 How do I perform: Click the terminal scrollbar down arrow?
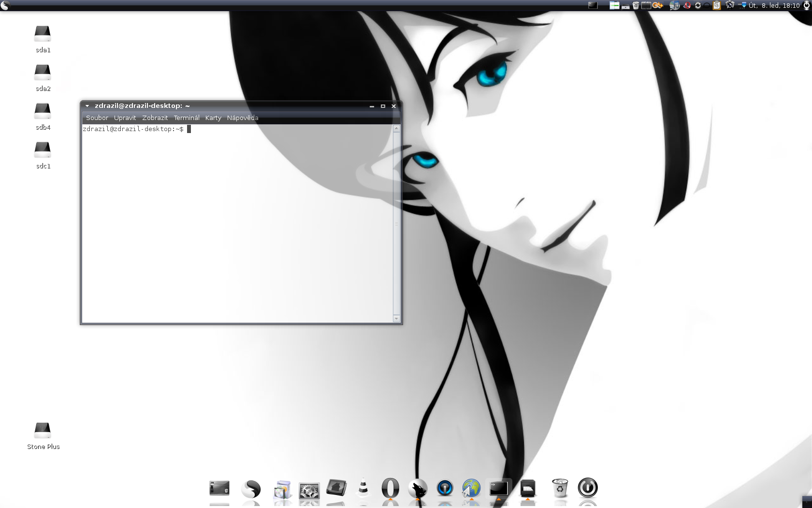tap(396, 318)
